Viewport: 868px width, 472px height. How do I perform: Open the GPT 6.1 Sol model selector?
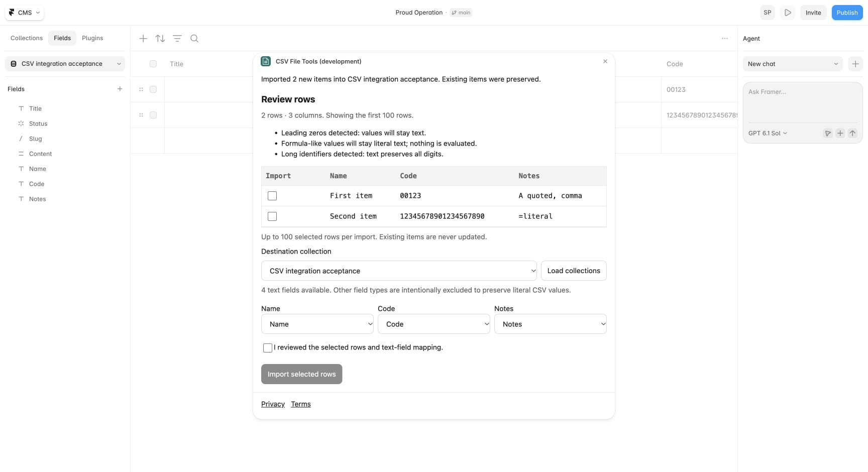[768, 133]
